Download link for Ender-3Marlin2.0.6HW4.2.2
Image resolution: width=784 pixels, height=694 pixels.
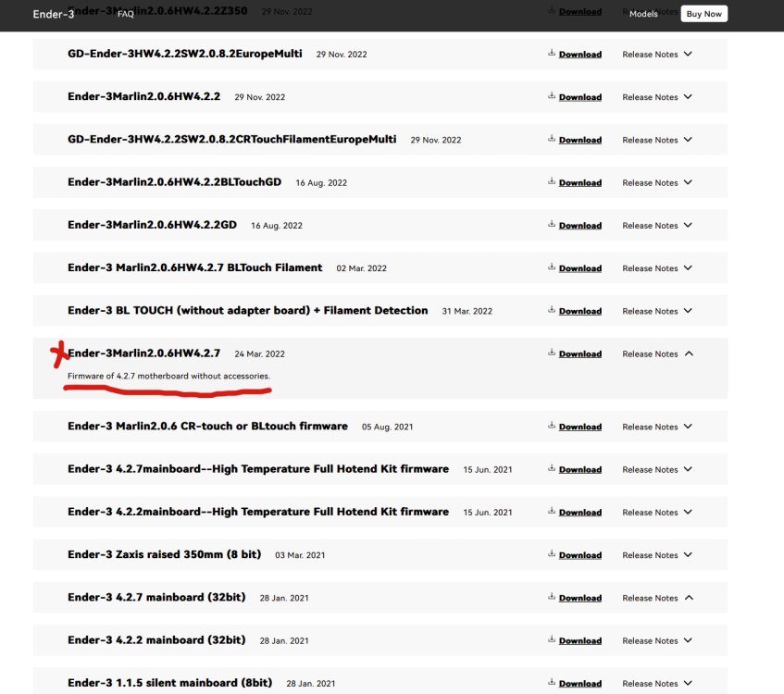580,97
